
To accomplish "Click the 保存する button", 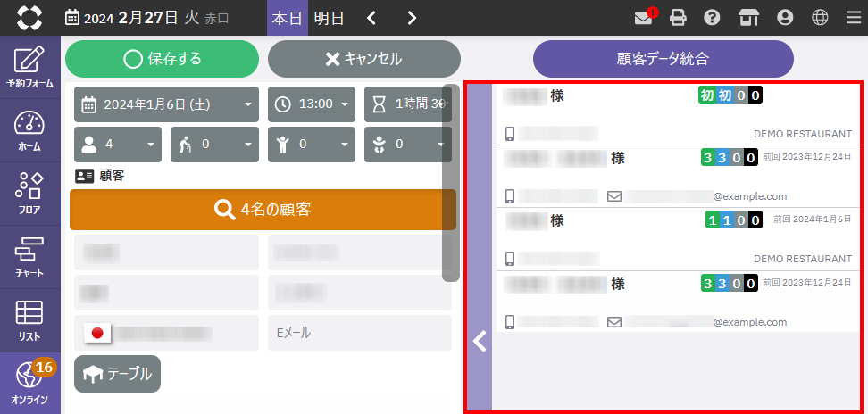I will pos(162,59).
